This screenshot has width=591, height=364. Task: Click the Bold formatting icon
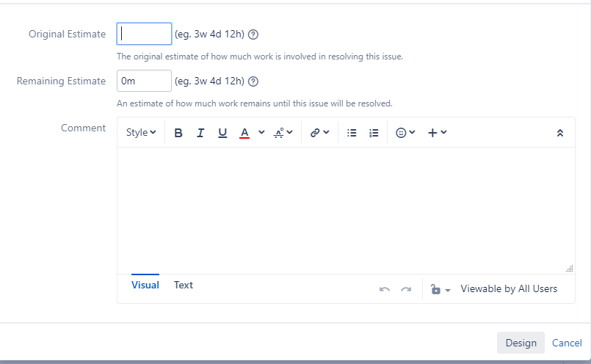click(x=178, y=133)
